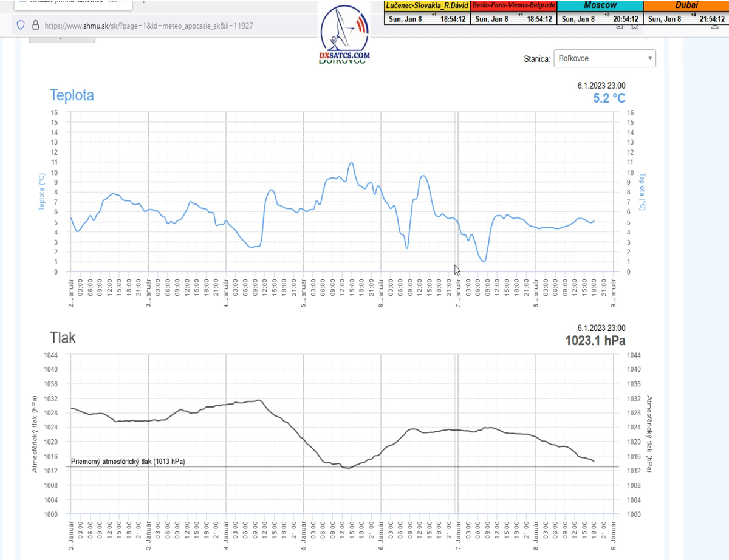Click the Teplota chart heading

[x=72, y=95]
